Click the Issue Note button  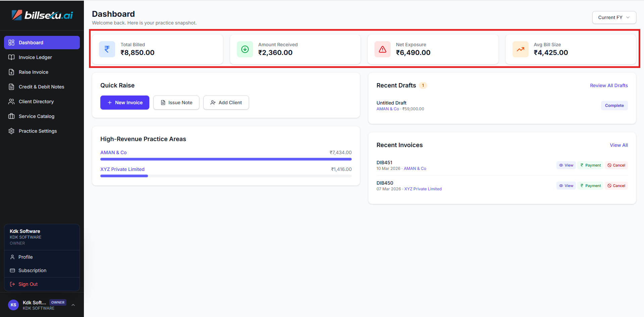click(176, 103)
